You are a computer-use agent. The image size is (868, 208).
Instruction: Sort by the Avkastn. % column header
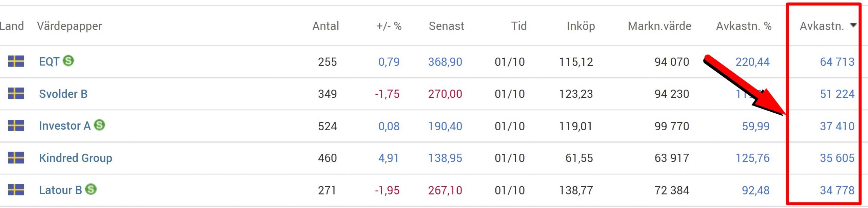click(744, 26)
